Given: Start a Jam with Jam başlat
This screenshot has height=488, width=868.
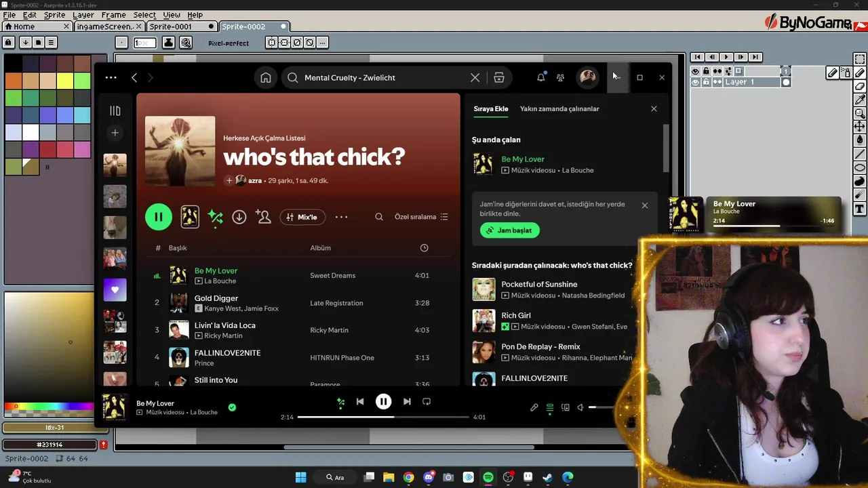Looking at the screenshot, I should pos(510,230).
